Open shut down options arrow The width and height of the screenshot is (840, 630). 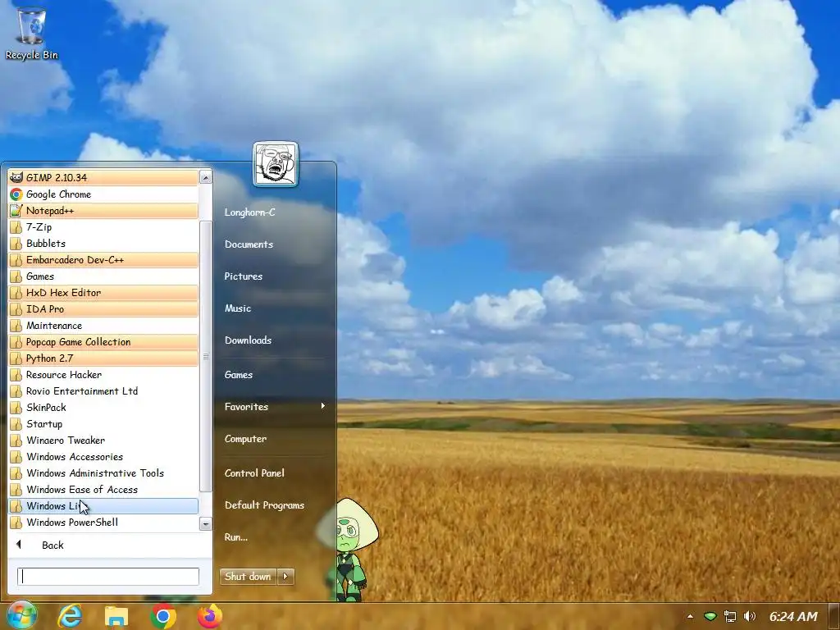tap(285, 577)
